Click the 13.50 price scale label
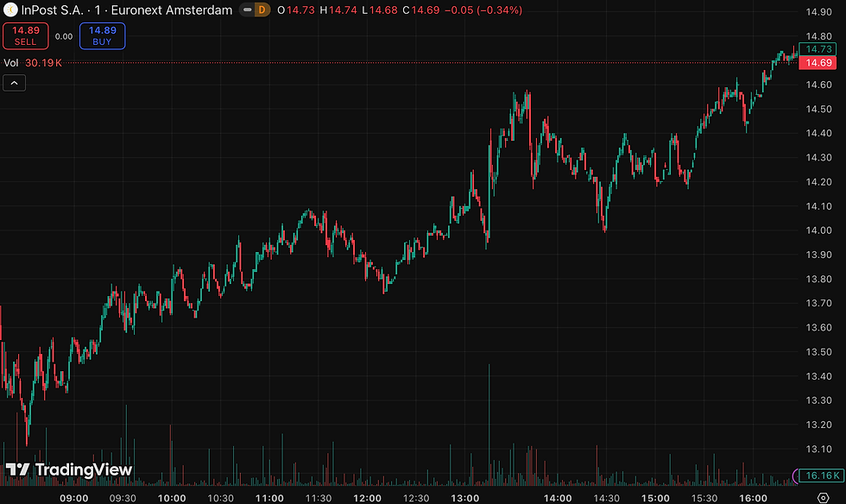The width and height of the screenshot is (846, 504). pos(818,352)
